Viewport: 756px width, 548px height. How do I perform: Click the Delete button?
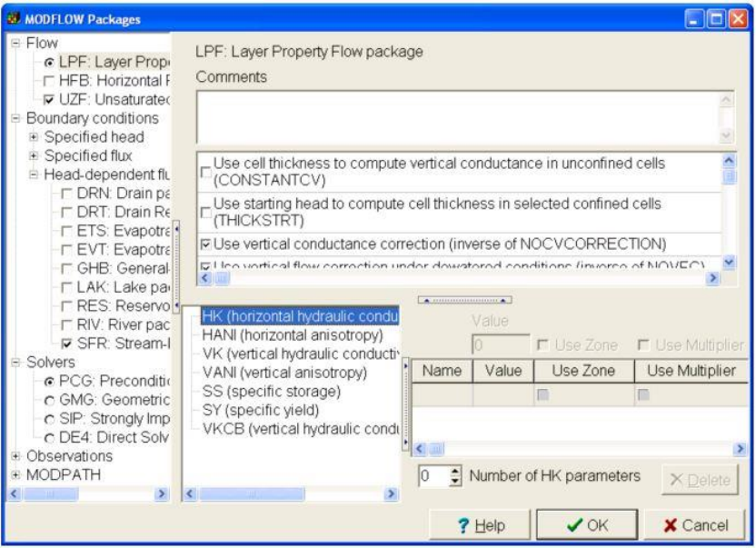(x=700, y=480)
